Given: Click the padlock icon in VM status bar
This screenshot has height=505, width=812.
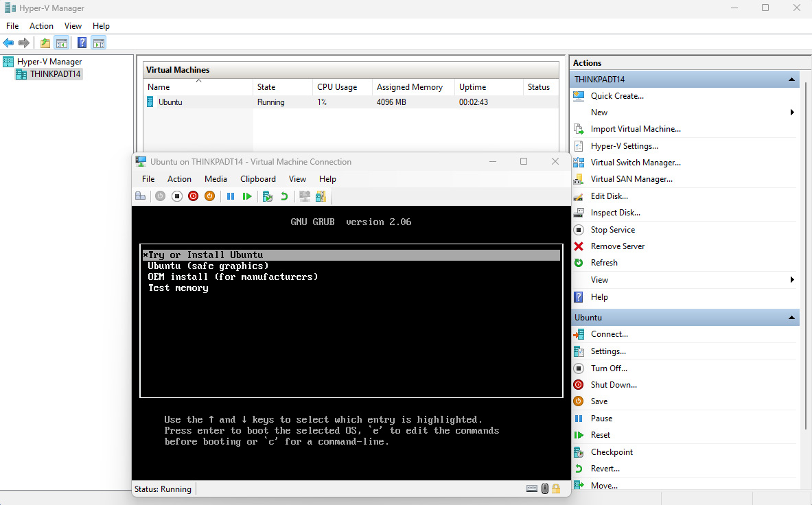Looking at the screenshot, I should pyautogui.click(x=556, y=489).
